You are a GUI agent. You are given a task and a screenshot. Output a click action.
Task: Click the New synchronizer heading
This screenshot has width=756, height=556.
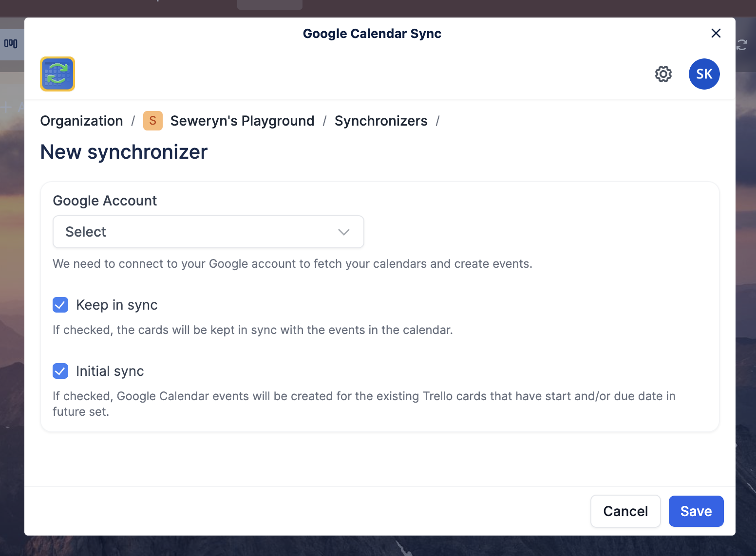124,152
